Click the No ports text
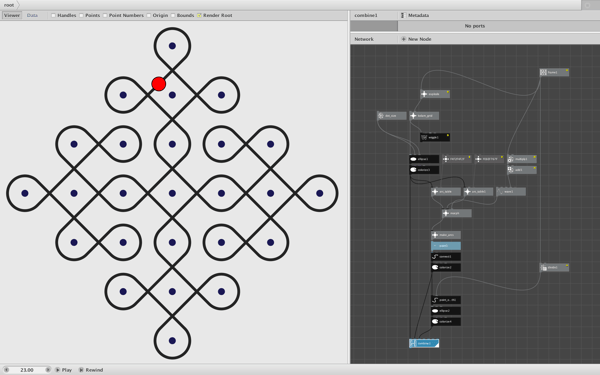The image size is (600, 375). [474, 26]
